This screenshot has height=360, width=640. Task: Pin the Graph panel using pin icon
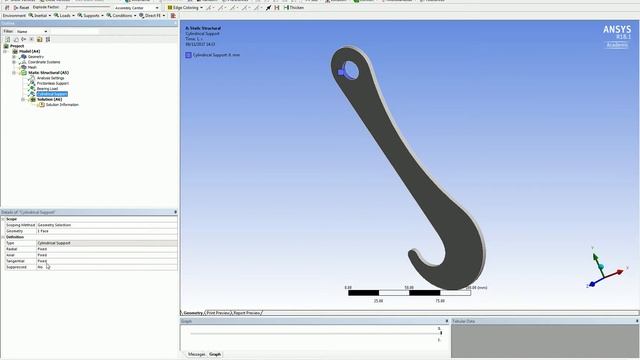pyautogui.click(x=447, y=321)
